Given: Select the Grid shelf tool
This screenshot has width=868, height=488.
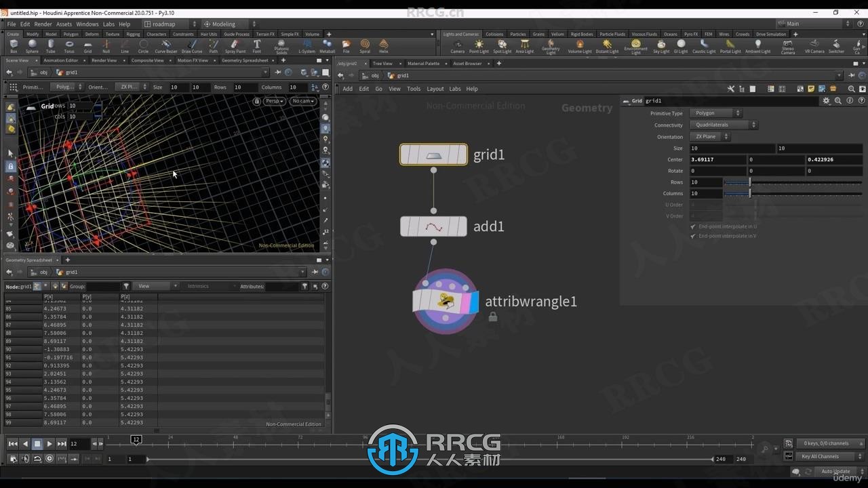Looking at the screenshot, I should point(87,46).
